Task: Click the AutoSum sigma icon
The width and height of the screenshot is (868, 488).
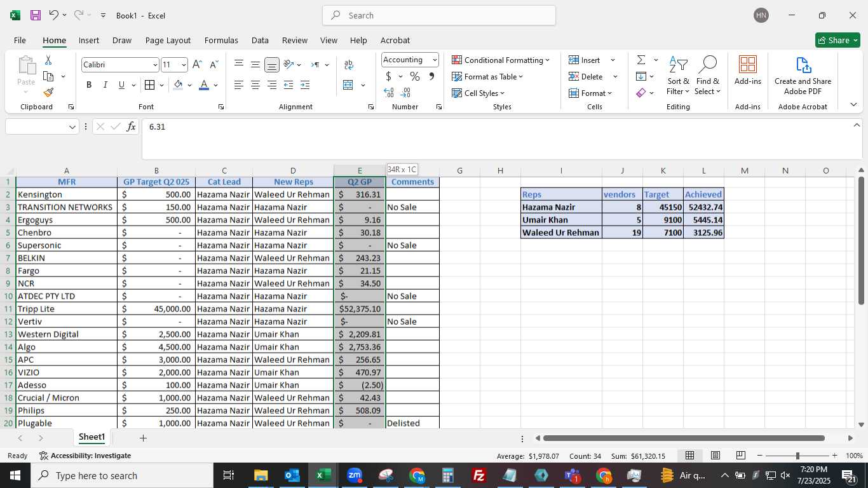Action: coord(641,60)
